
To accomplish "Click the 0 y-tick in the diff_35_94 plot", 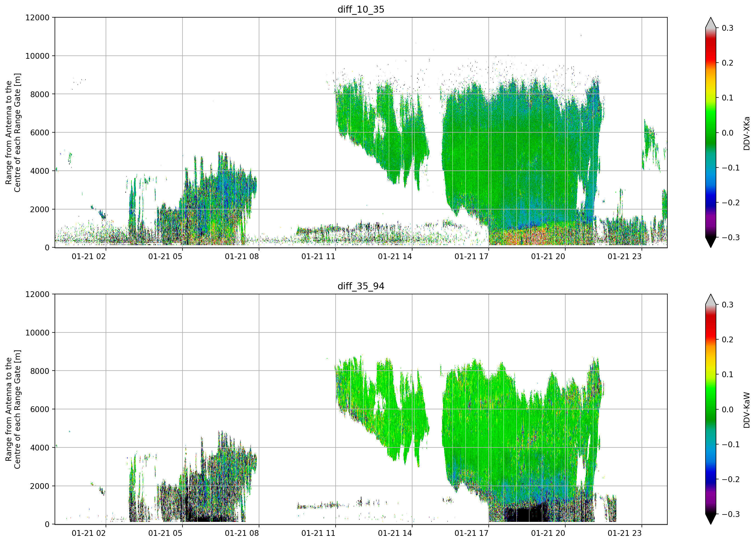I will pyautogui.click(x=47, y=524).
